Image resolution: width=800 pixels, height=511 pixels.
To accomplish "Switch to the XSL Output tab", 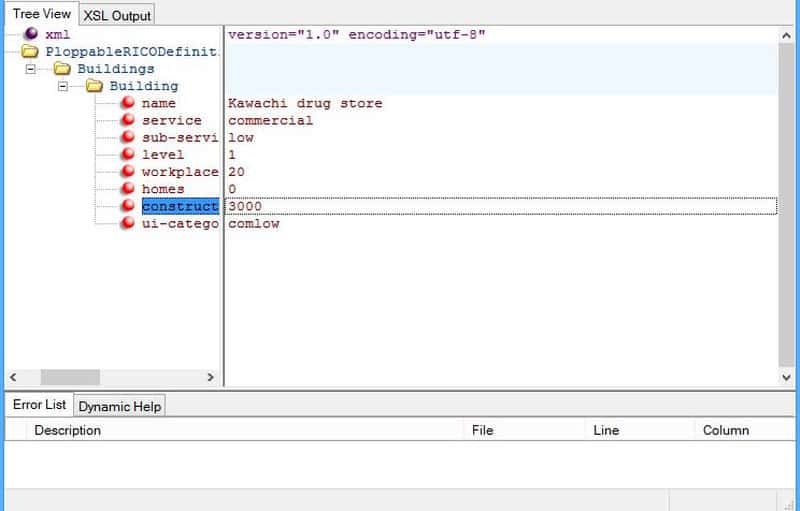I will pyautogui.click(x=117, y=15).
